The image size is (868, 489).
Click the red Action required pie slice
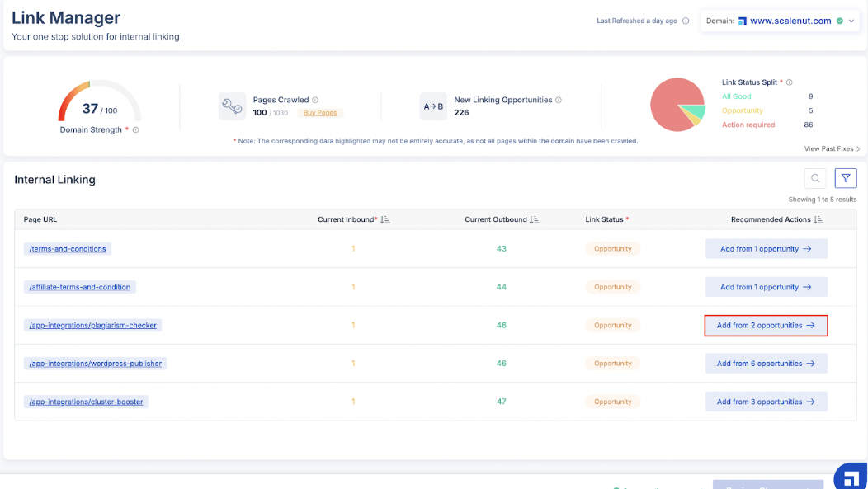coord(670,107)
